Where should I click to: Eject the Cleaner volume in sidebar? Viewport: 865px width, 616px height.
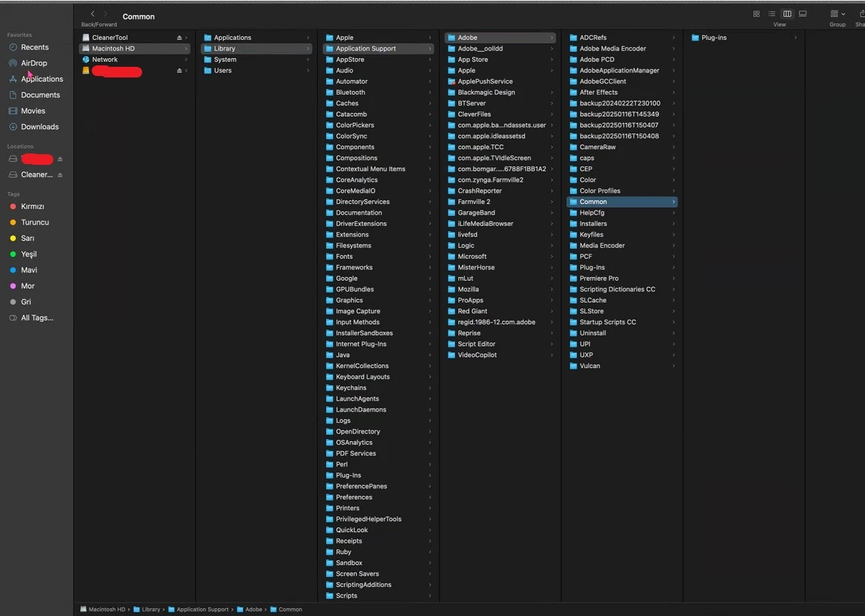[60, 175]
